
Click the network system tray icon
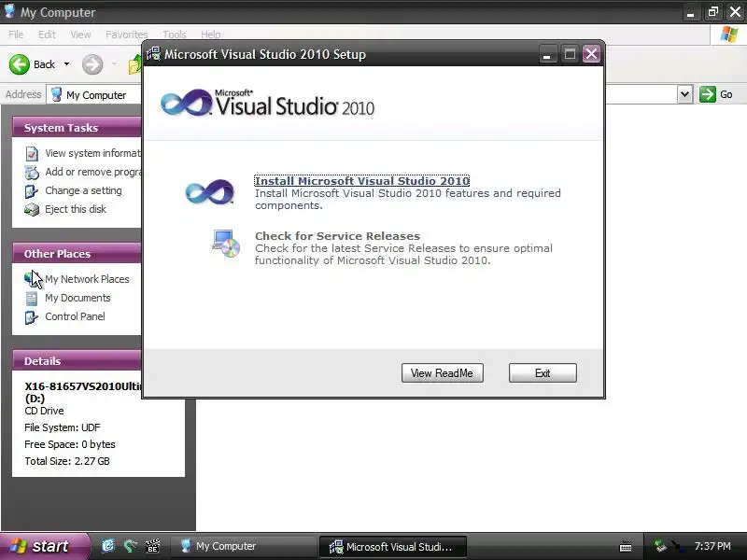pos(660,546)
